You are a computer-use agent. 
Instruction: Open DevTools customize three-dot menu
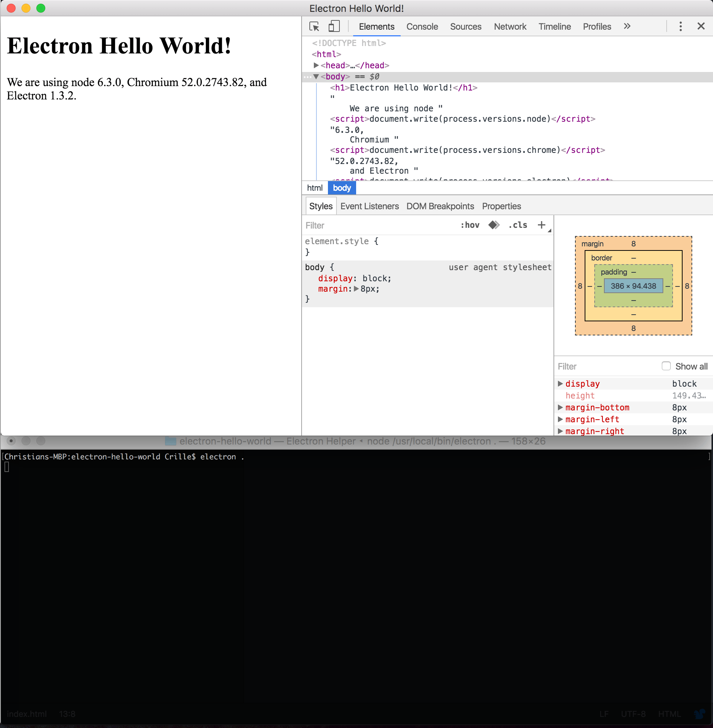tap(680, 26)
